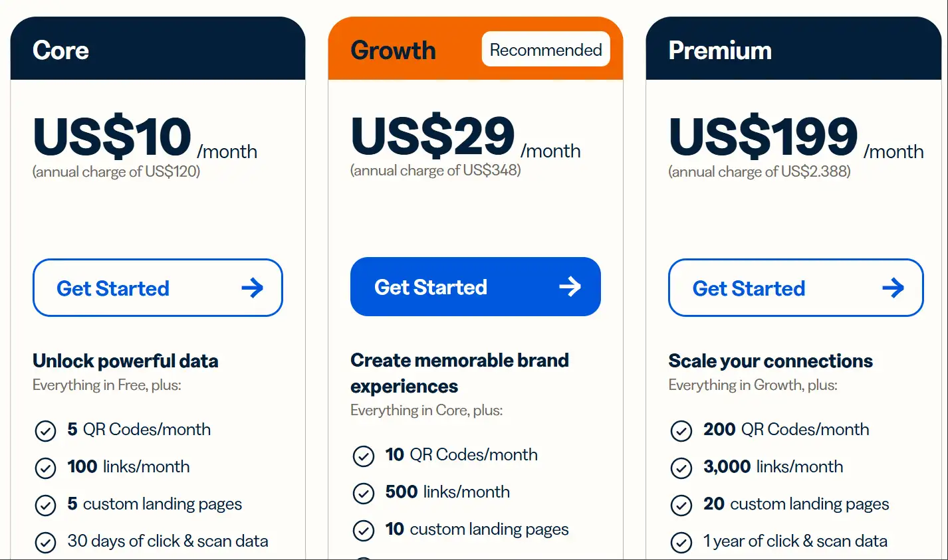Click checkmark beside 30 days of click data
The height and width of the screenshot is (560, 948).
45,542
